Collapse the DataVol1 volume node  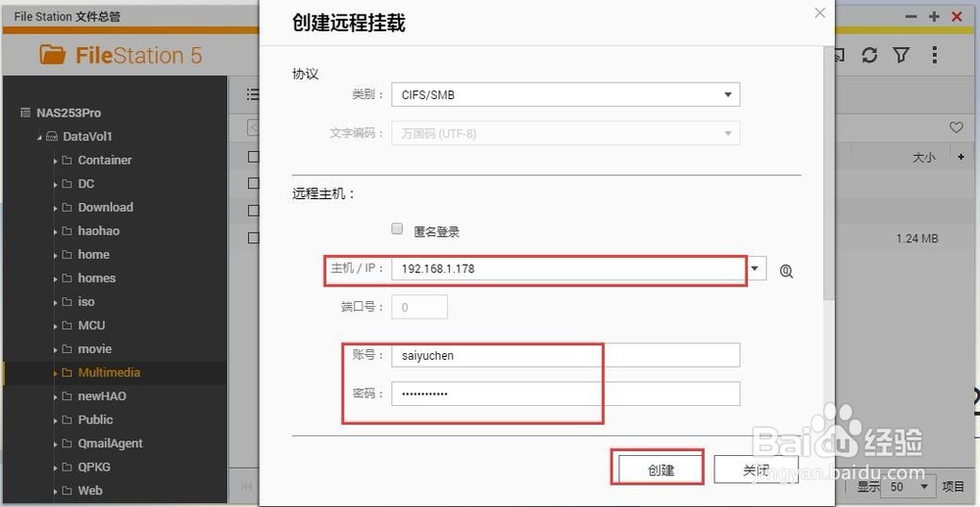point(39,137)
